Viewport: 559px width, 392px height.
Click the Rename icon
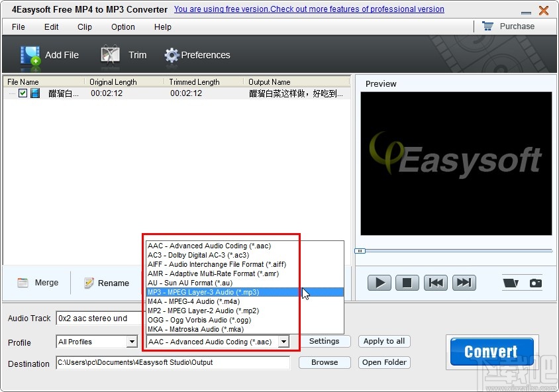(89, 283)
